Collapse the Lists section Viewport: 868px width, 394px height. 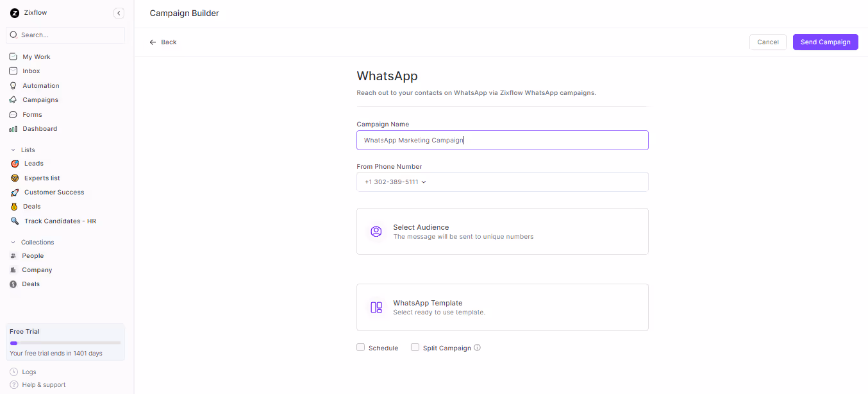tap(13, 150)
